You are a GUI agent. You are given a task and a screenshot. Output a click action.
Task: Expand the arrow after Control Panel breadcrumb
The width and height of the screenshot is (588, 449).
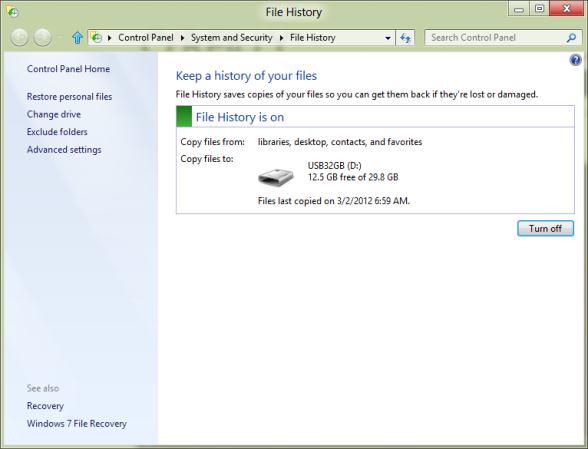182,38
